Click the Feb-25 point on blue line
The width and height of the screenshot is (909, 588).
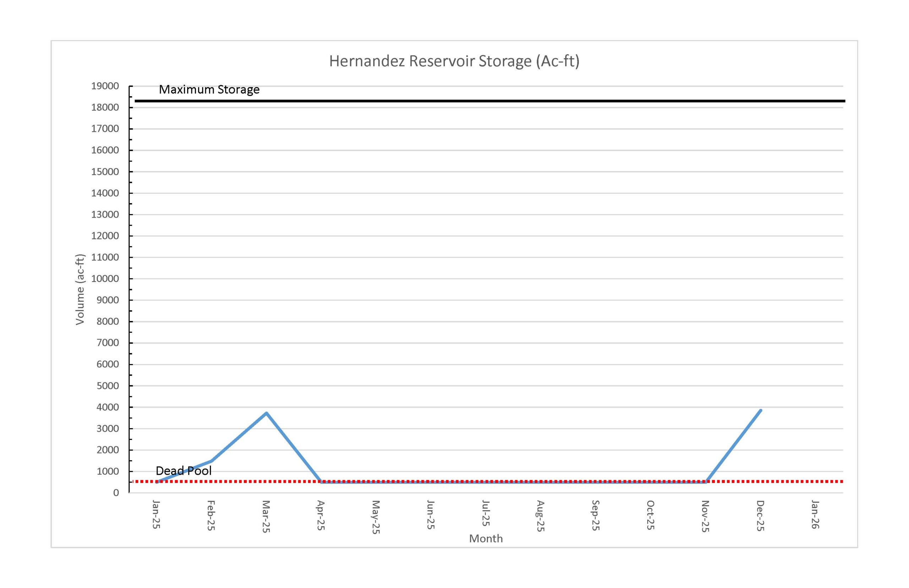211,461
